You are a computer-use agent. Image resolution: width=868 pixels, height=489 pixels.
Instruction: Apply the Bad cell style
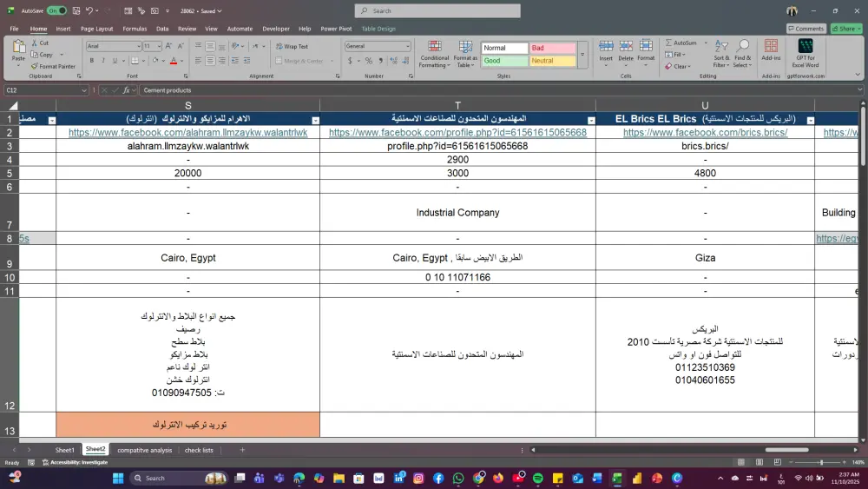552,48
